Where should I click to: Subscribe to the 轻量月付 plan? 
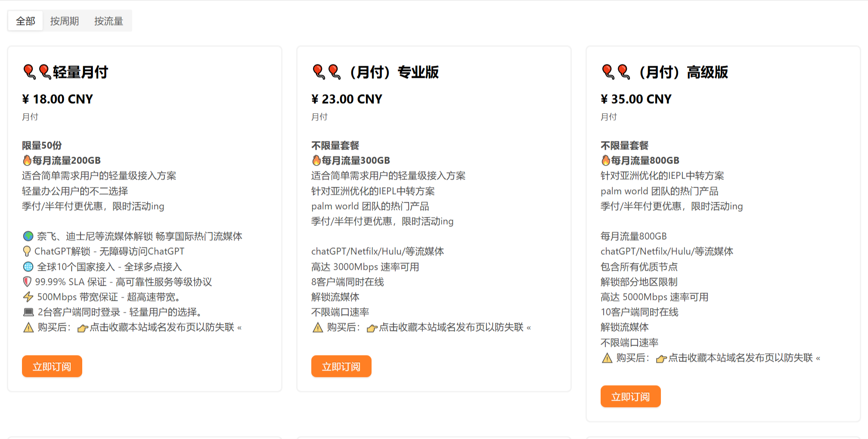pos(52,366)
